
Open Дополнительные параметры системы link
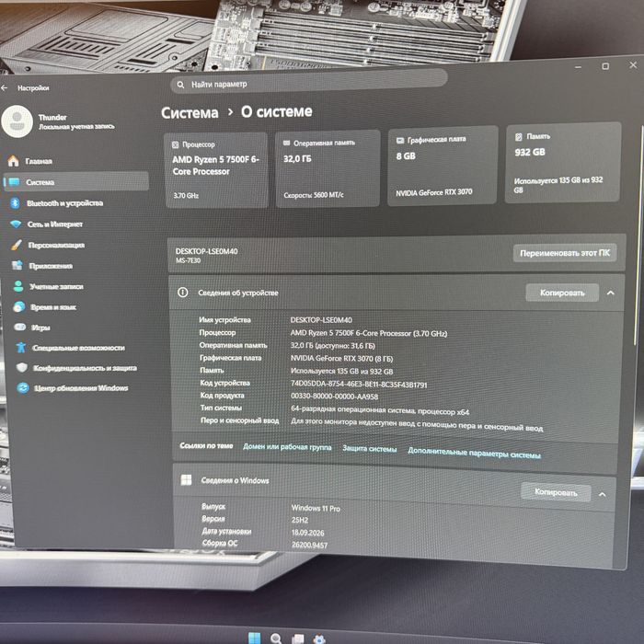click(474, 453)
